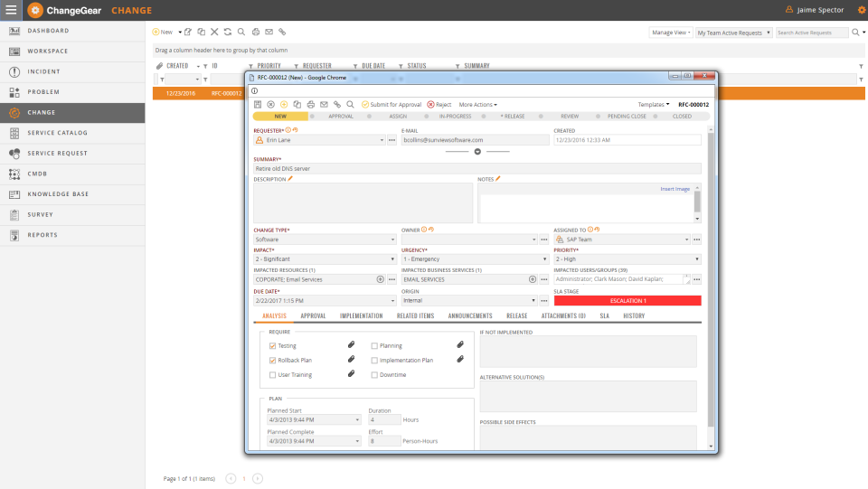This screenshot has width=868, height=489.
Task: Click the link icon in main toolbar
Action: pyautogui.click(x=282, y=32)
